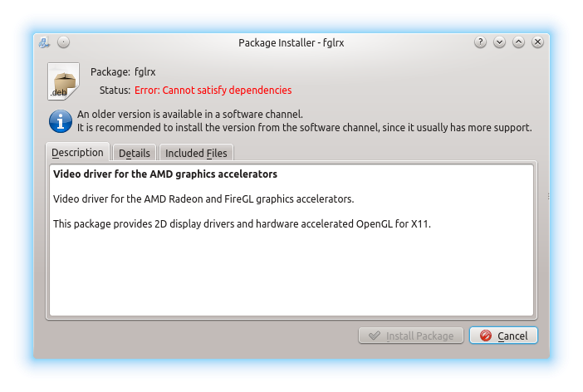Click the blue information icon
This screenshot has height=392, width=583.
pyautogui.click(x=61, y=121)
